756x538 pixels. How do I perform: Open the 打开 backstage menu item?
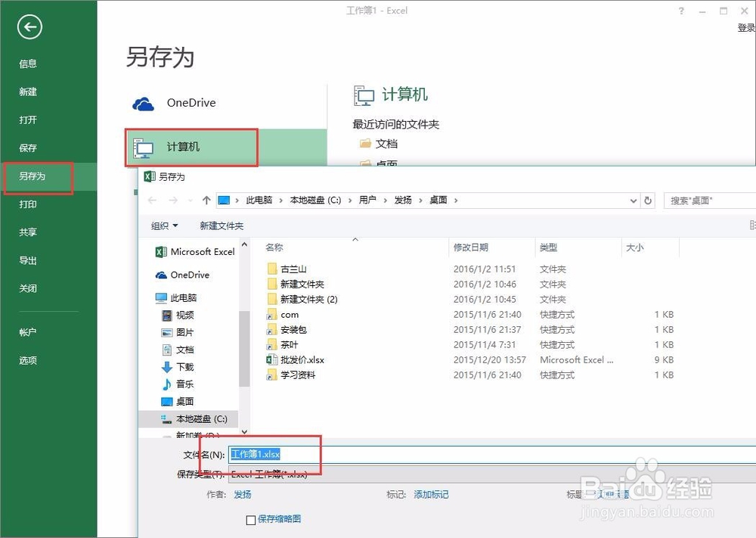pos(28,120)
